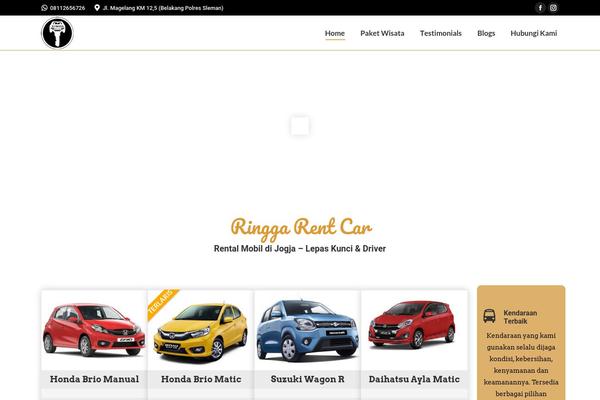Click the red Honda Brio Manual image
This screenshot has height=400, width=600.
click(94, 330)
